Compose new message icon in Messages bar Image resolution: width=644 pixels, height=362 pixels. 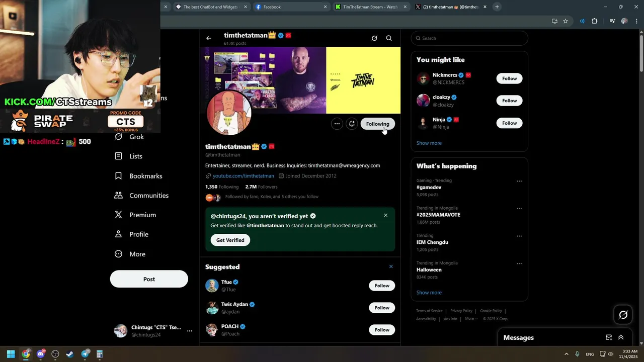point(609,337)
